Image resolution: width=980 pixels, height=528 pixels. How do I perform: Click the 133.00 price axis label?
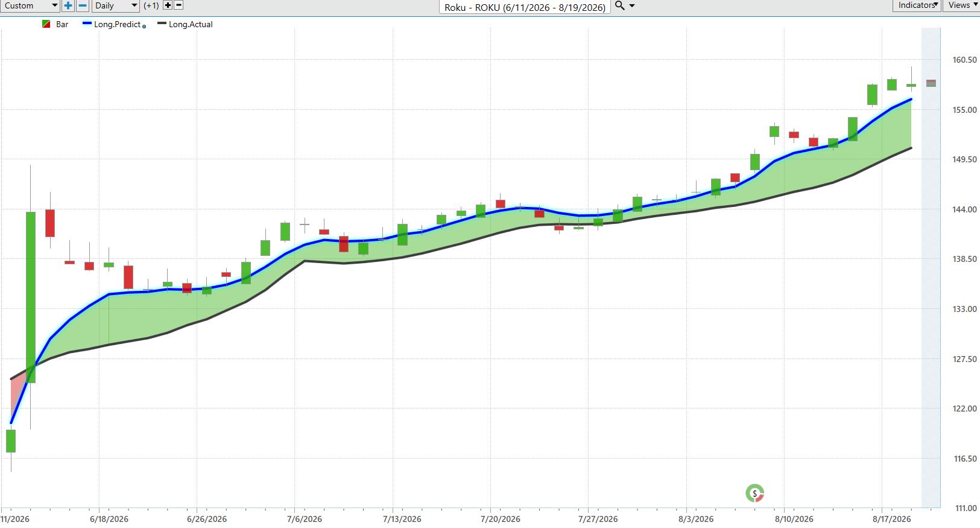pos(964,309)
